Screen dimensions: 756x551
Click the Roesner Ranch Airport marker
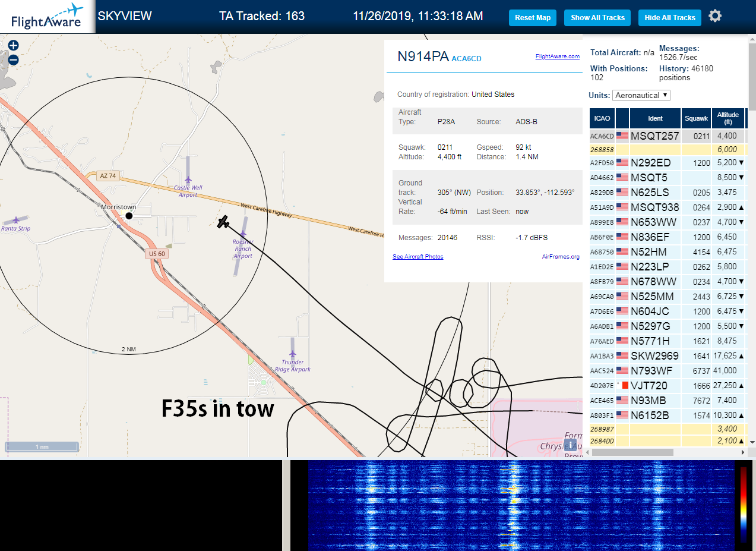242,235
